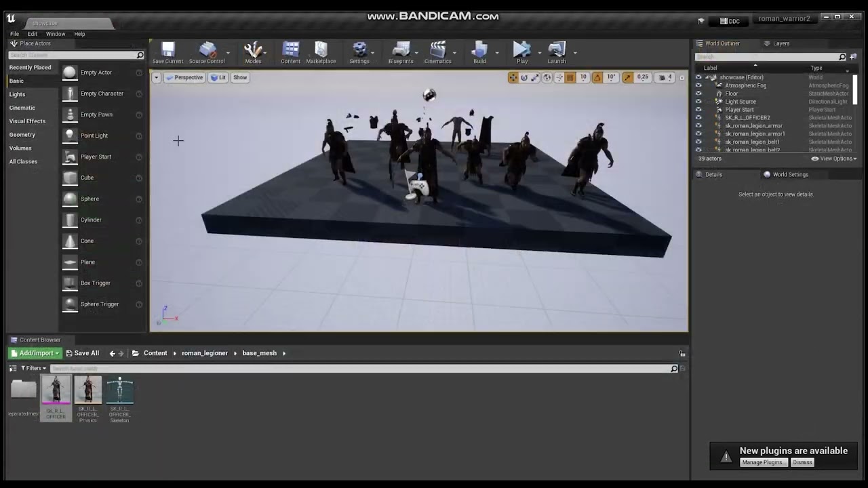Launch the Marketplace from the toolbar
The image size is (868, 488).
[321, 52]
